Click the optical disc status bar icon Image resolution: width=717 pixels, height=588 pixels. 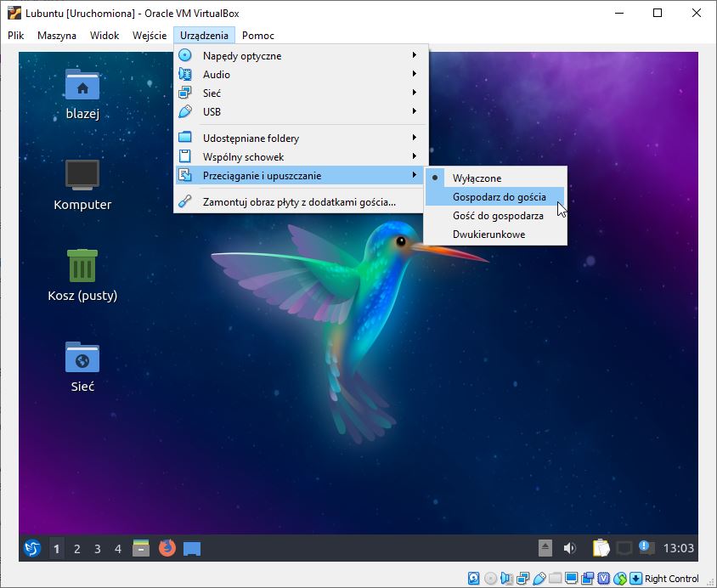(490, 579)
